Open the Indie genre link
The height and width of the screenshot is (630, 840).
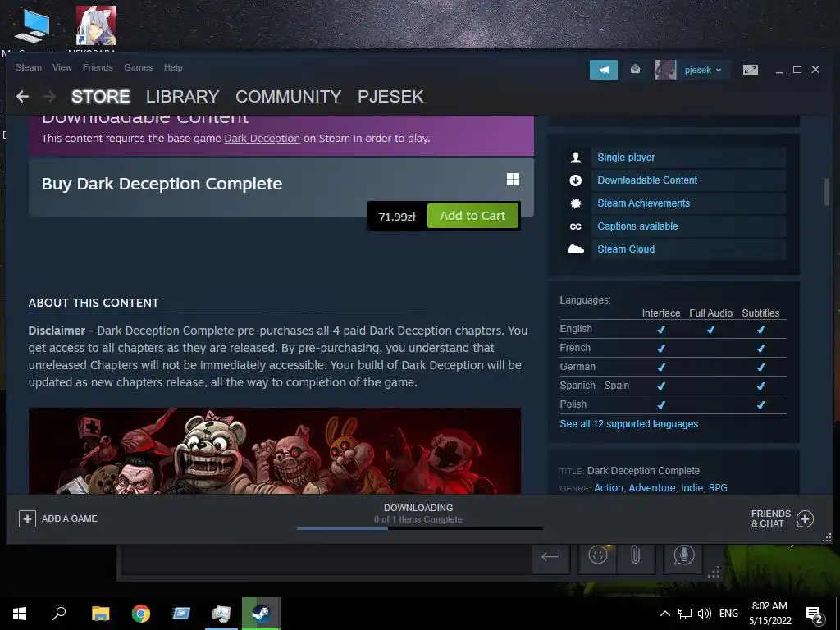pos(692,488)
